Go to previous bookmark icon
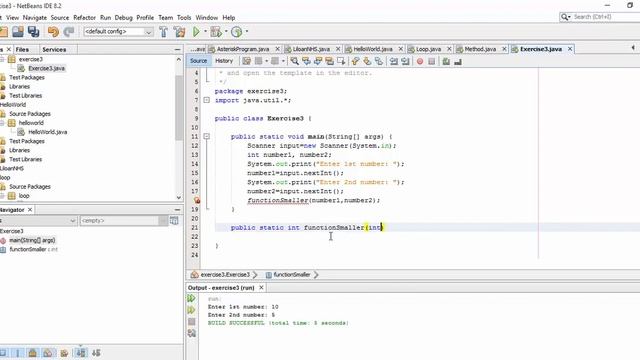Viewport: 640px width, 360px height. [x=356, y=61]
